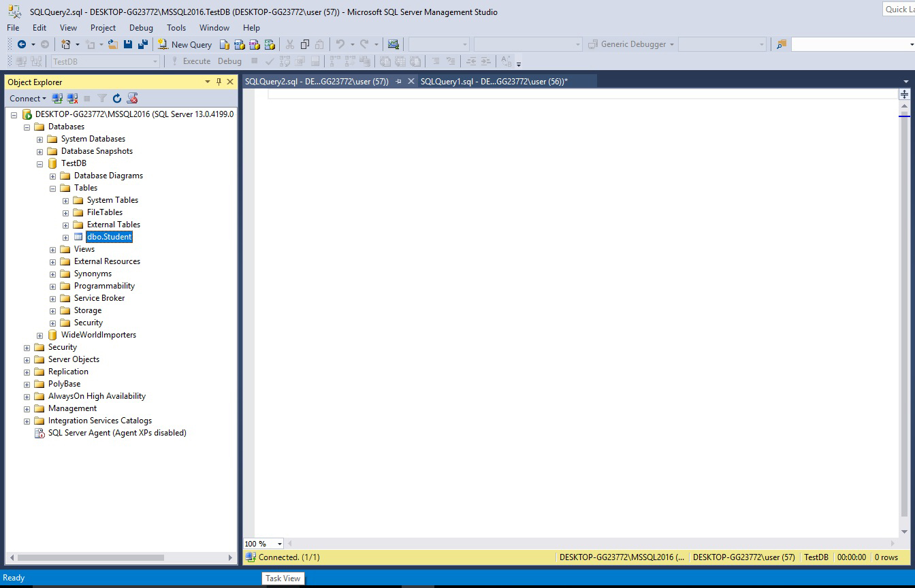Pin the Object Explorer panel (auto hide)
The height and width of the screenshot is (588, 915).
(219, 82)
